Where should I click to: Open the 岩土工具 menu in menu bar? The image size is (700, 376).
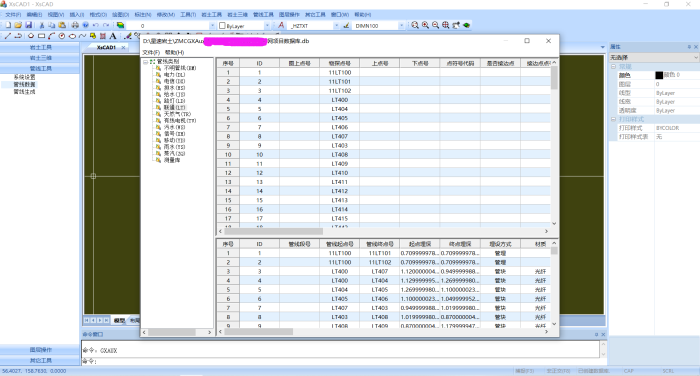[212, 15]
